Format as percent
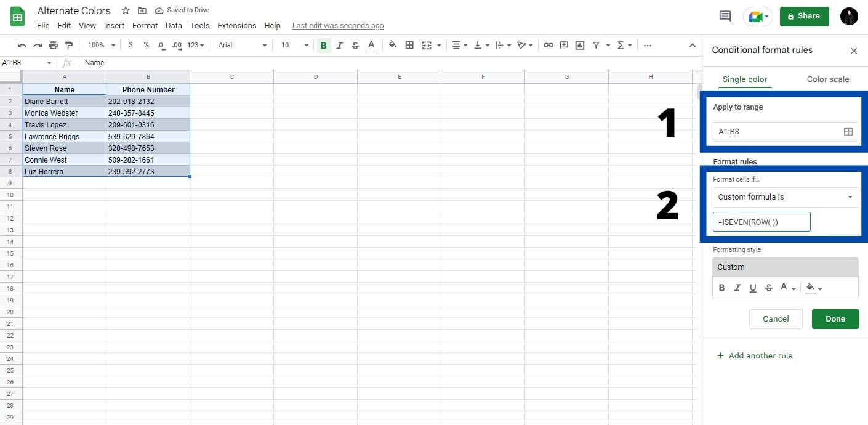This screenshot has width=868, height=425. pos(146,45)
